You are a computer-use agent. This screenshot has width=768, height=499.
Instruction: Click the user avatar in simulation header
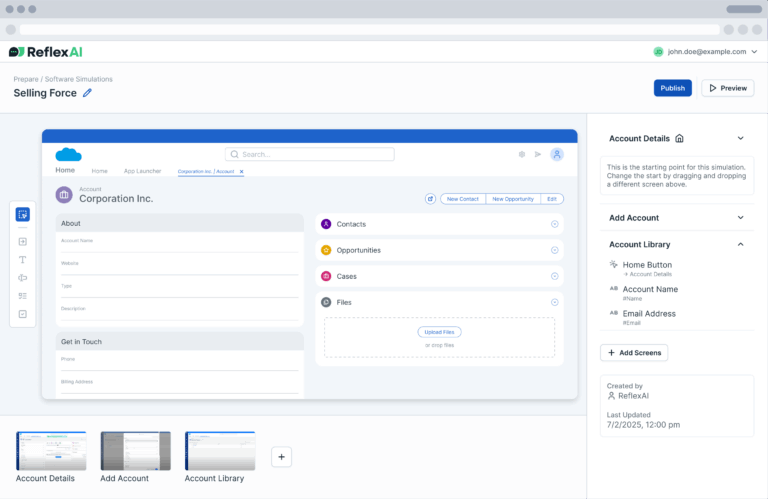pos(557,154)
